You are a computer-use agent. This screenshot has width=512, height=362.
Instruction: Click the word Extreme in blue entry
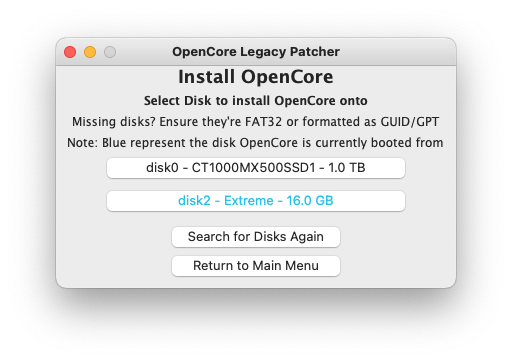click(249, 201)
